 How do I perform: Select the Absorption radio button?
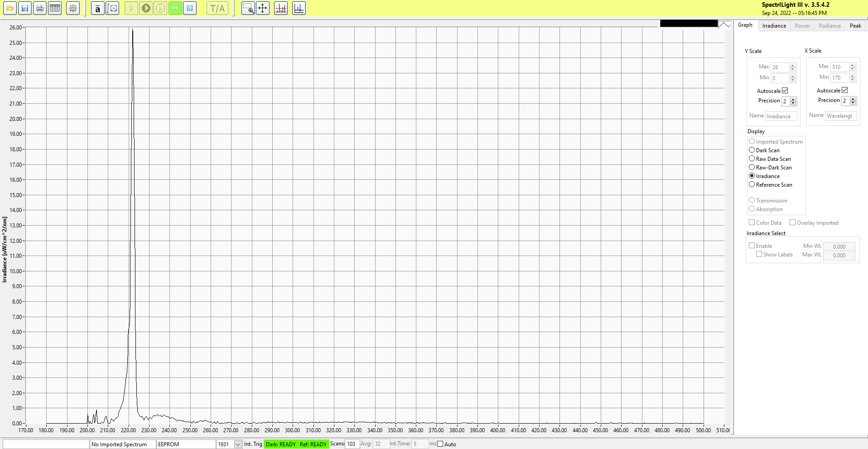tap(752, 209)
